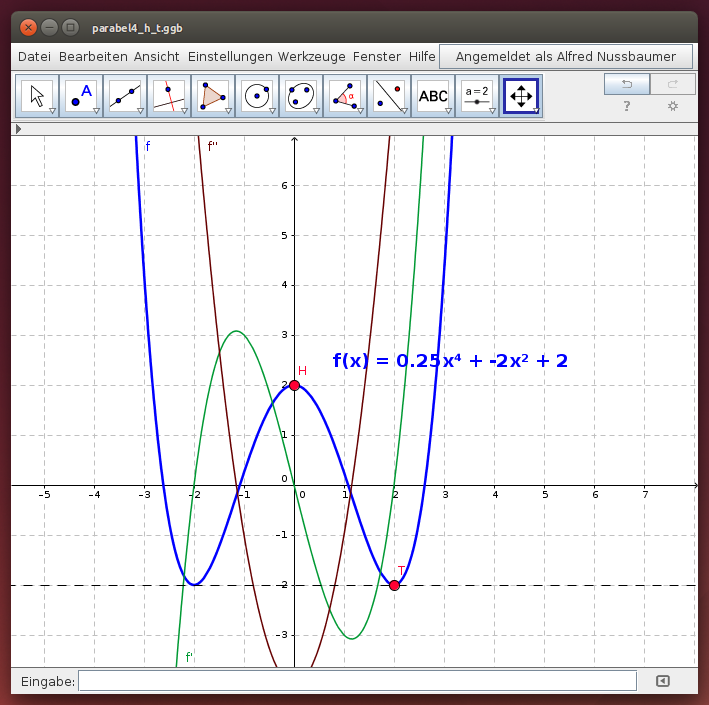Screen dimensions: 709x705
Task: Open the Circle tool dropdown arrow
Action: 272,111
